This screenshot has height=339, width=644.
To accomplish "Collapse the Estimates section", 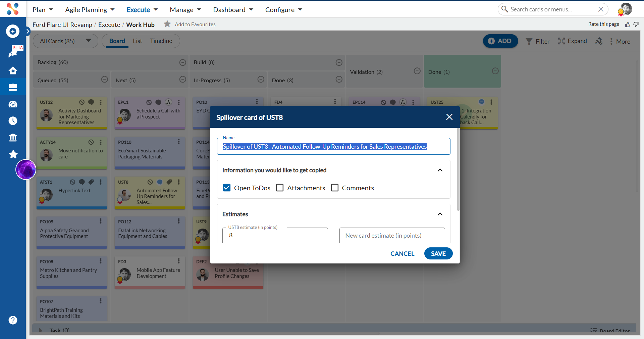I will point(440,214).
